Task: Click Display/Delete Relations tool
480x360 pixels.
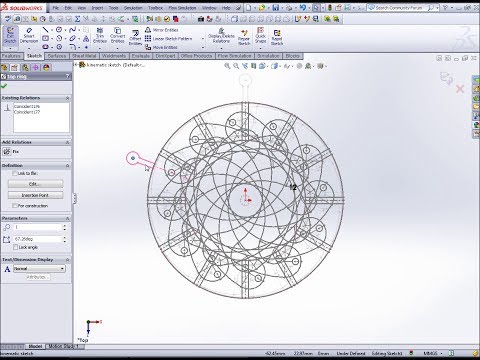Action: coord(221,36)
